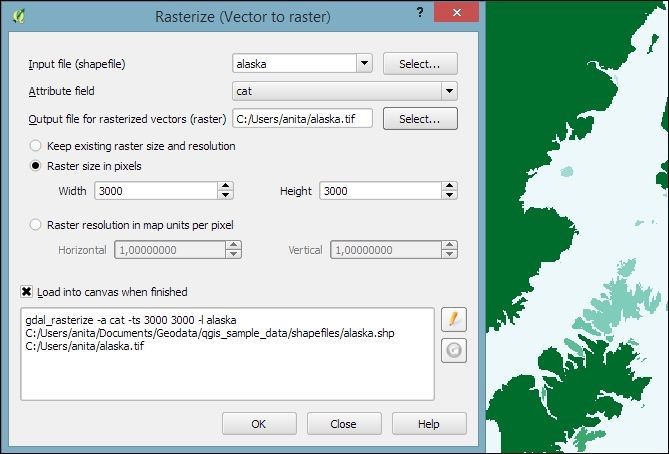
Task: Click the Close button at dialog bottom
Action: click(343, 424)
